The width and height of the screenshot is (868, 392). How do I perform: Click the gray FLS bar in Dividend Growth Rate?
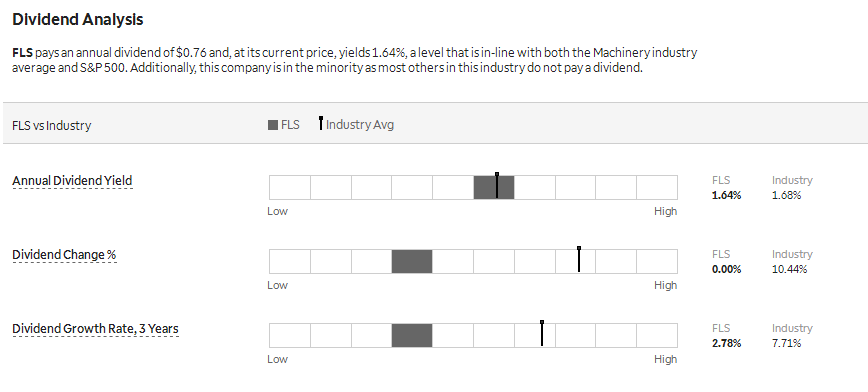tap(412, 335)
